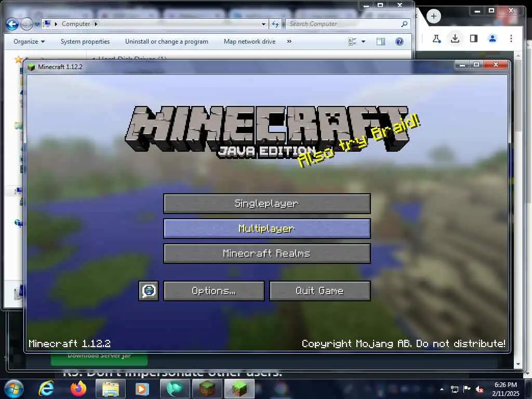Open Action Center flag icon
The width and height of the screenshot is (532, 399).
[x=467, y=389]
